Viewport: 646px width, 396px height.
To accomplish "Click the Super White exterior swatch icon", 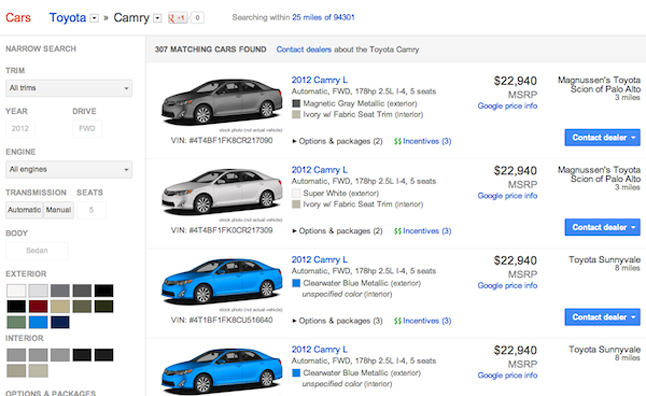I will coord(296,193).
